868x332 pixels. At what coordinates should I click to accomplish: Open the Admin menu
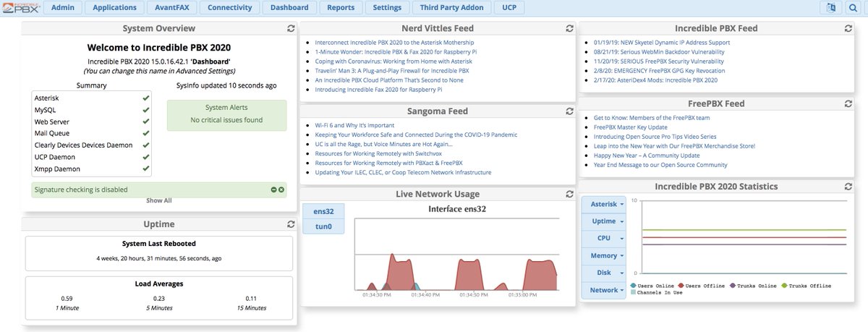click(63, 8)
